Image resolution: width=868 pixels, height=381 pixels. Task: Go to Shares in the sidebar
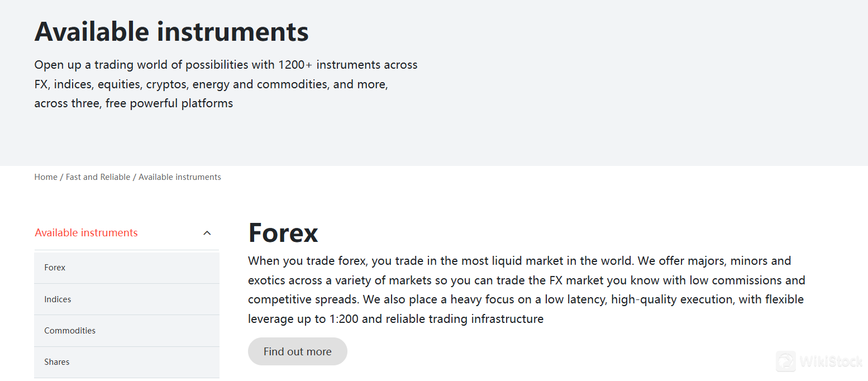pos(57,362)
